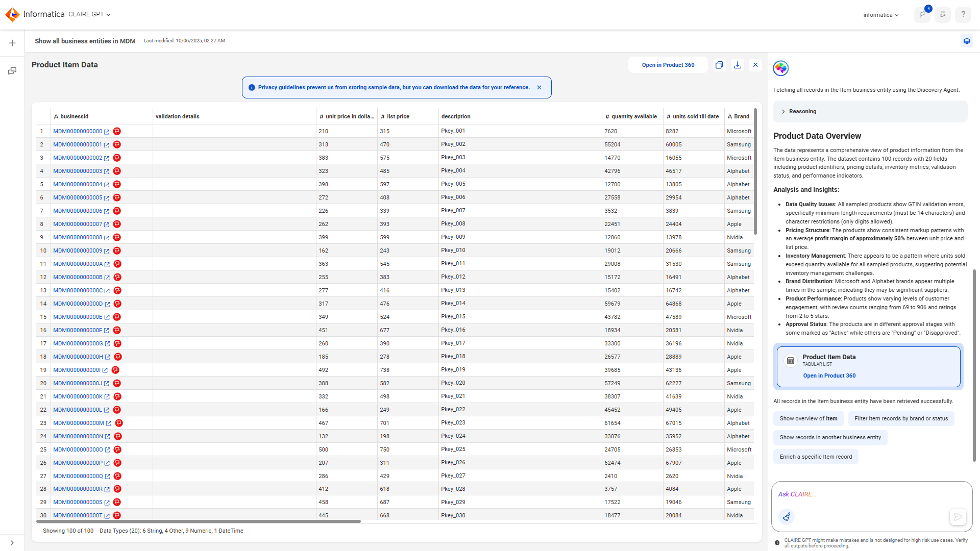Viewport: 980px width, 551px height.
Task: Click the send message arrow icon
Action: [958, 517]
